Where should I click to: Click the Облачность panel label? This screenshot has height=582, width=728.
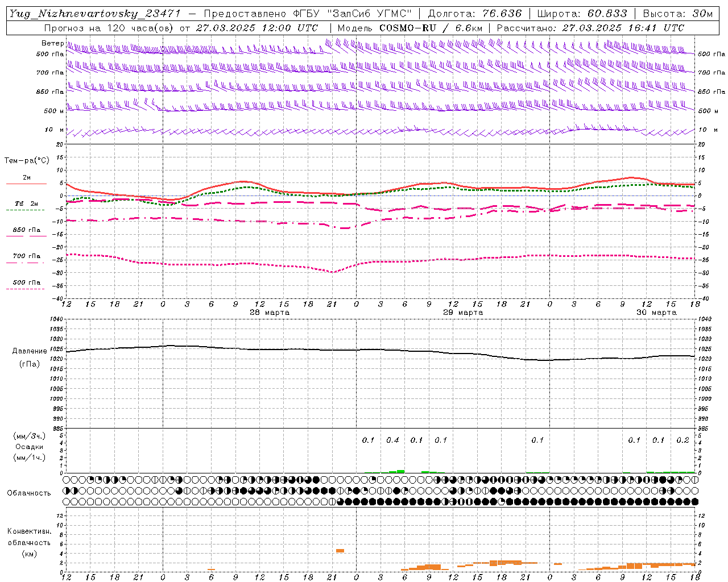pyautogui.click(x=29, y=493)
